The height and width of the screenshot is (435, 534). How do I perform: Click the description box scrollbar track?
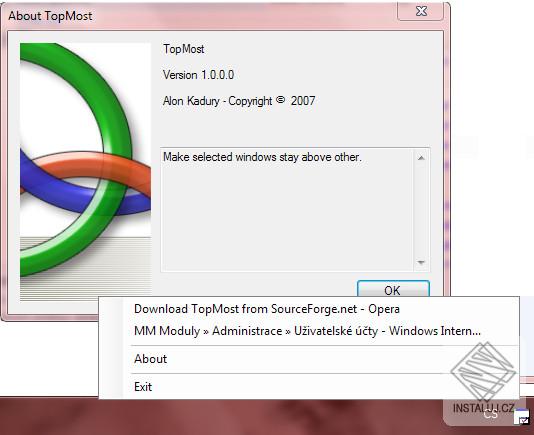(421, 210)
